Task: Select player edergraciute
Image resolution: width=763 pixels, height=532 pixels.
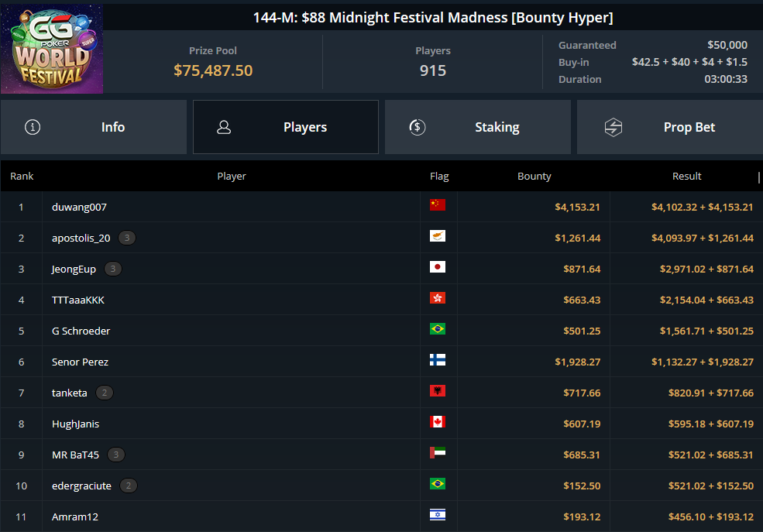Action: coord(81,486)
